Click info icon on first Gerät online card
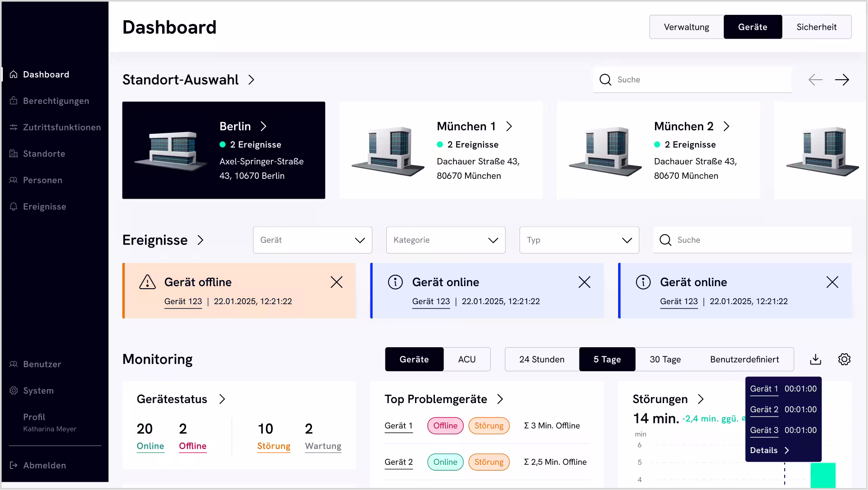Screen dimensions: 868x490 point(395,282)
